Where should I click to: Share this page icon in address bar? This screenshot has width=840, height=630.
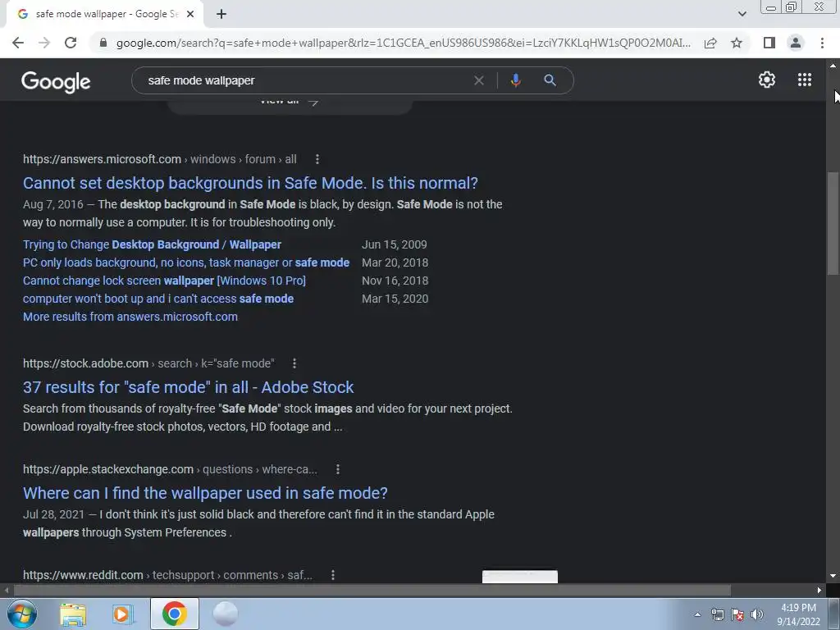[710, 43]
